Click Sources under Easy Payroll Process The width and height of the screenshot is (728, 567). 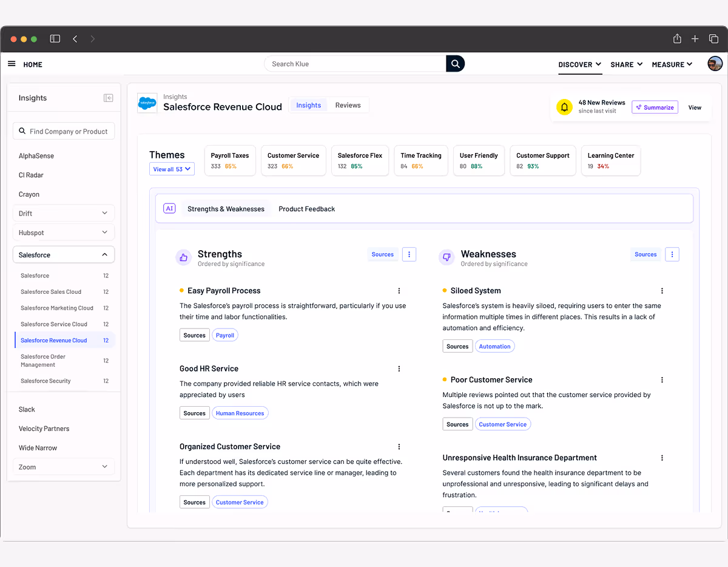point(195,335)
